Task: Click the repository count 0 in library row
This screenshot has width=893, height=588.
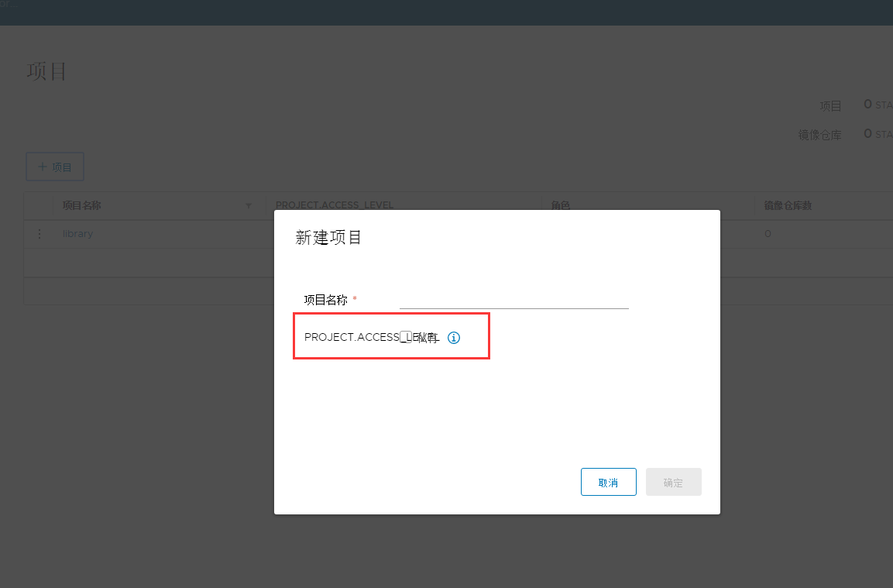Action: (768, 234)
